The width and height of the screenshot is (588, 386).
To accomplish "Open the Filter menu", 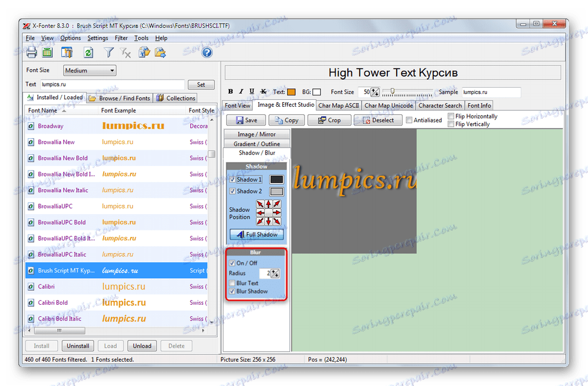I will (x=121, y=38).
